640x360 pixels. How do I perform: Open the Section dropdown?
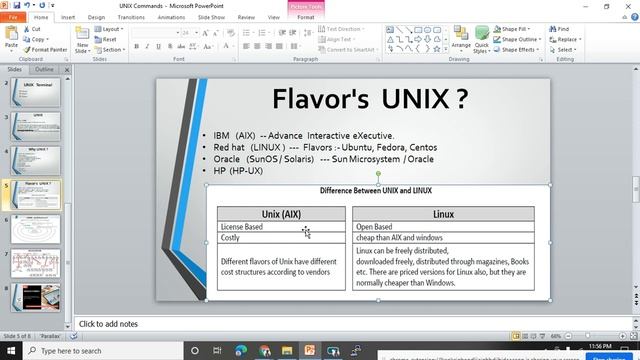110,50
